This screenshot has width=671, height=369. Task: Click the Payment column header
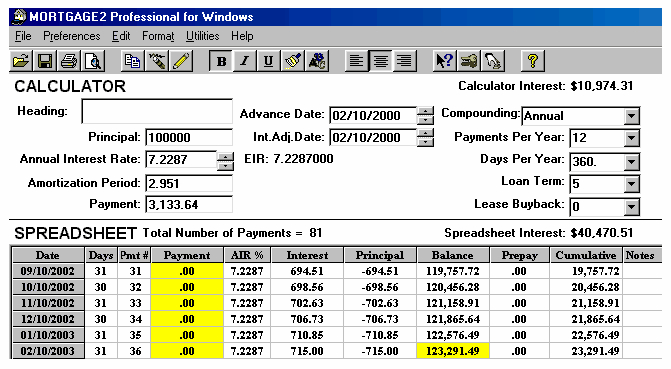click(187, 255)
